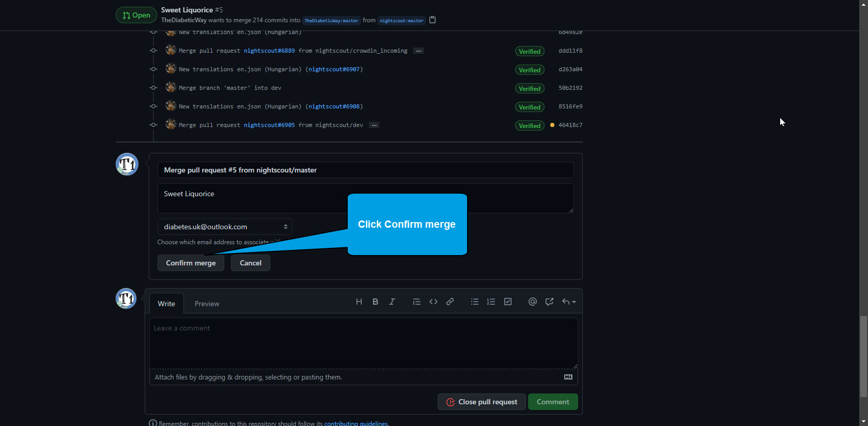Insert a numbered list
868x426 pixels.
[491, 302]
